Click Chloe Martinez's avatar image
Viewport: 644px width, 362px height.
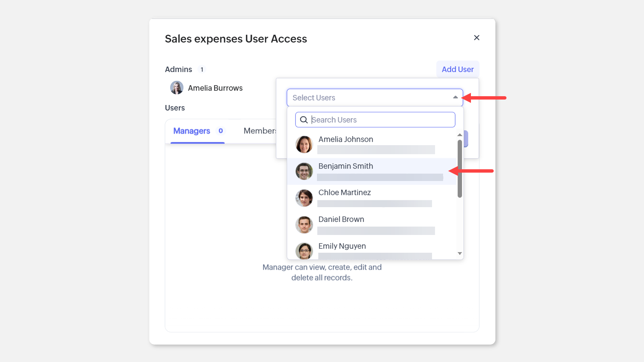tap(304, 198)
